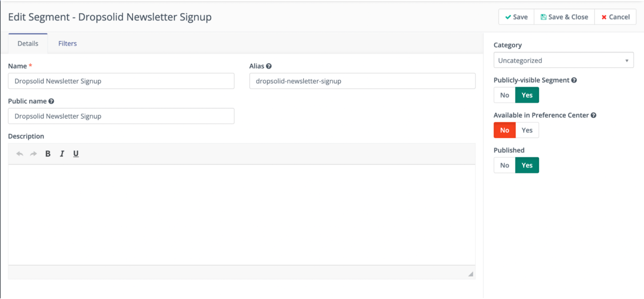This screenshot has width=644, height=299.
Task: Switch to the Filters tab
Action: tap(67, 44)
